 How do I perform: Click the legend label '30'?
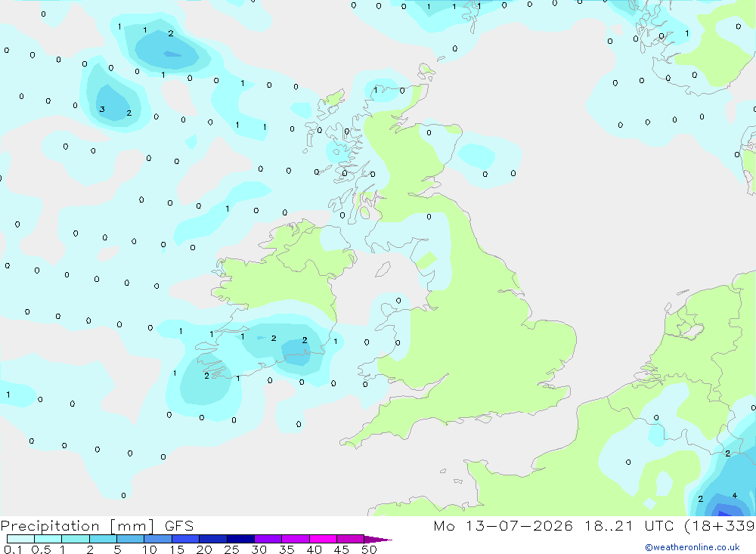pyautogui.click(x=259, y=549)
